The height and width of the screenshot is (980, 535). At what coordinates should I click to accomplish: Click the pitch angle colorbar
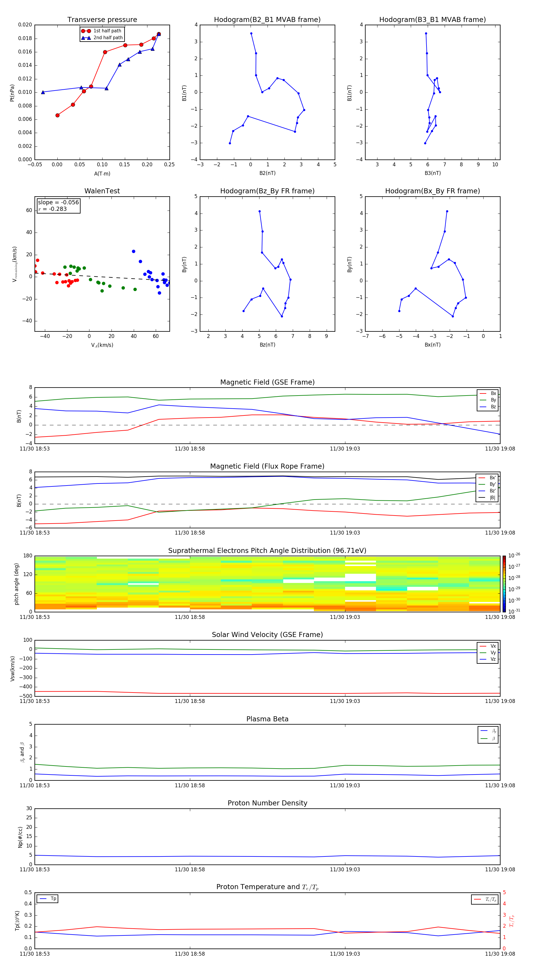click(504, 584)
